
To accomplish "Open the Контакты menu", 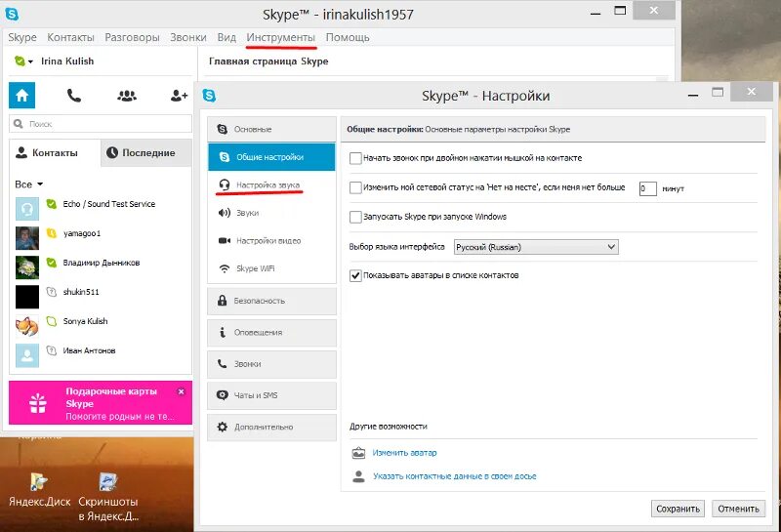I will click(x=70, y=37).
